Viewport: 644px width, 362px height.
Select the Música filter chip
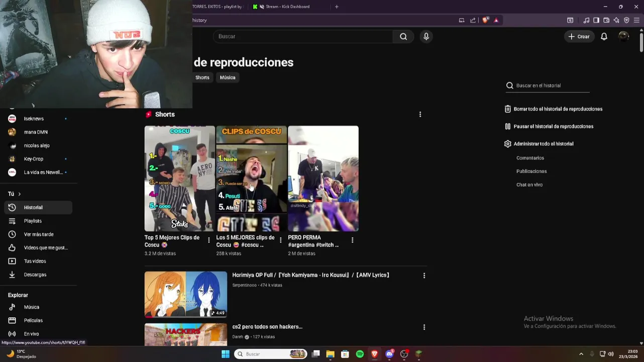[228, 77]
